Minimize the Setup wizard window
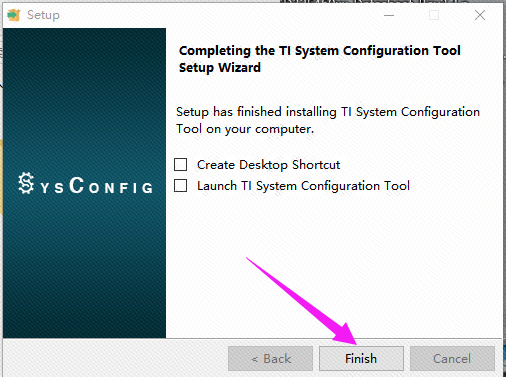The width and height of the screenshot is (506, 377). click(x=389, y=15)
